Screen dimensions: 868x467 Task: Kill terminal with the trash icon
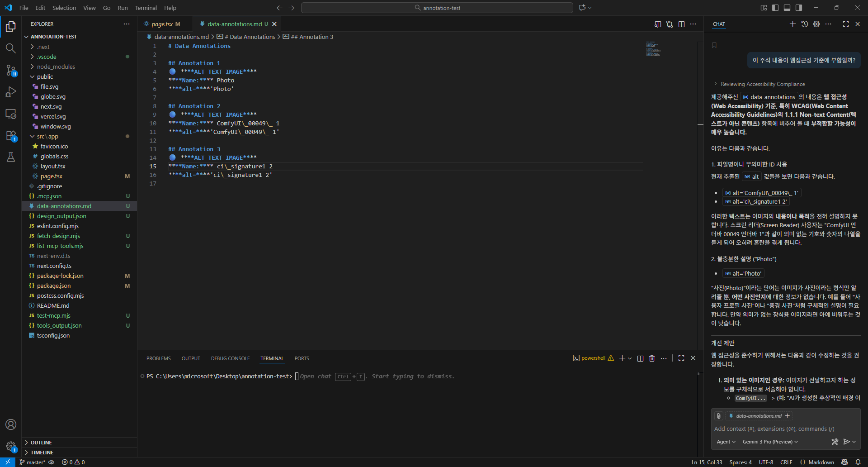coord(652,358)
